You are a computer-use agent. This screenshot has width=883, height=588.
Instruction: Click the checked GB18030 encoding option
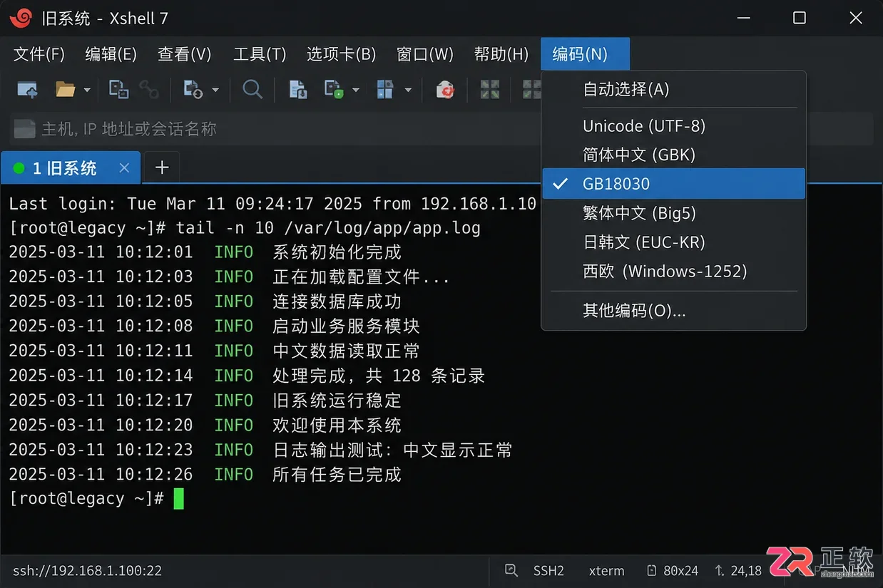click(674, 184)
